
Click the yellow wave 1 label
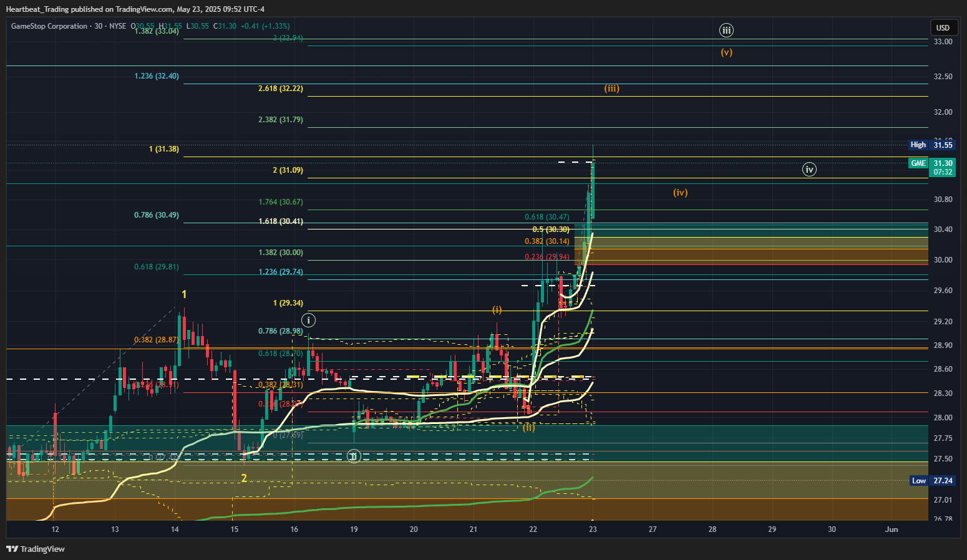[x=184, y=294]
